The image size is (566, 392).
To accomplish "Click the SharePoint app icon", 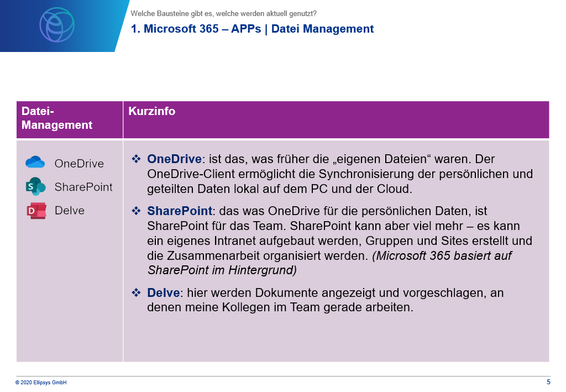I will [x=35, y=187].
